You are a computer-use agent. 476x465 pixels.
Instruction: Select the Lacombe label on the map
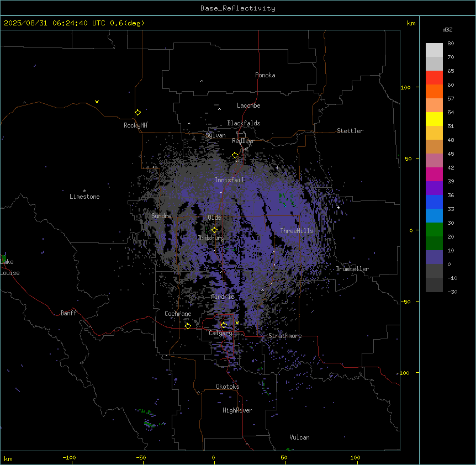[248, 105]
